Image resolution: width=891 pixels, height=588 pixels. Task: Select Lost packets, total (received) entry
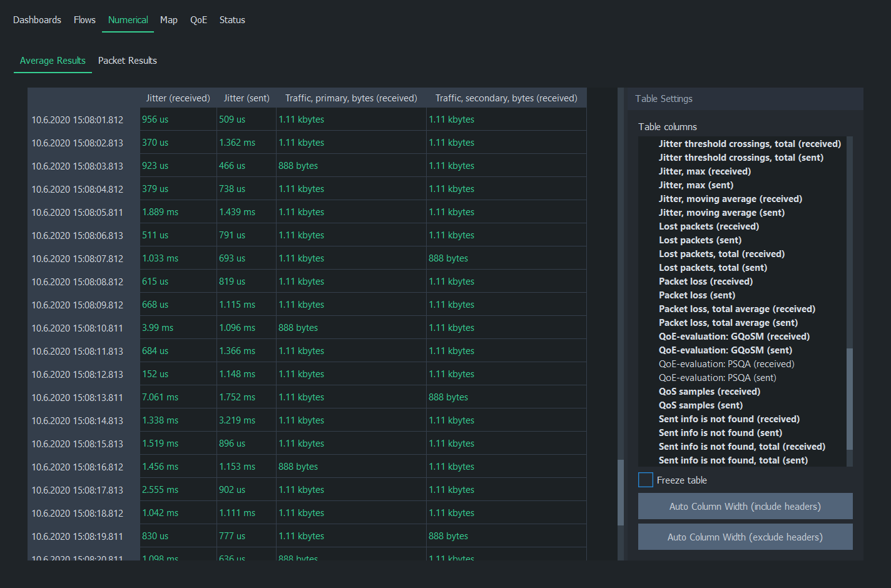point(721,254)
